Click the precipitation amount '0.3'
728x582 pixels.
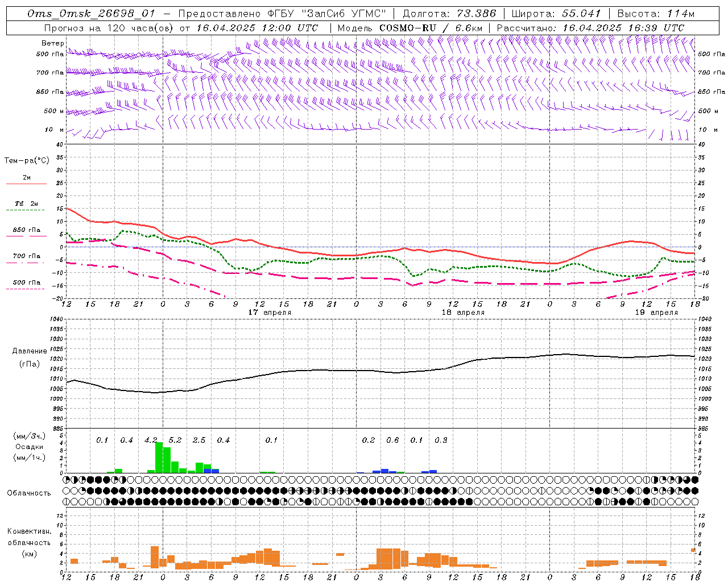pyautogui.click(x=441, y=440)
